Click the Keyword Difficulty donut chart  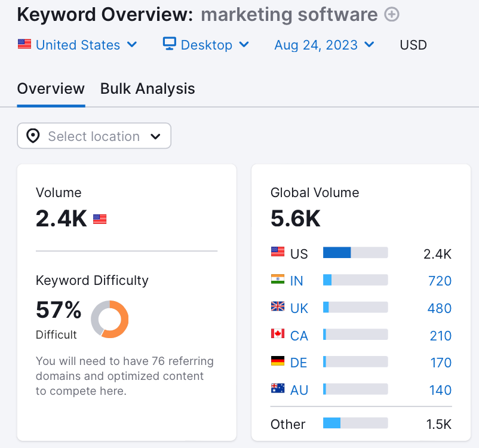[x=110, y=319]
